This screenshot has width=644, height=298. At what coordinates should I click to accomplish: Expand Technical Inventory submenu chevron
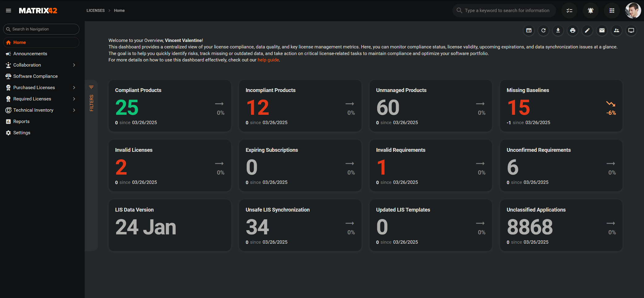click(x=74, y=110)
